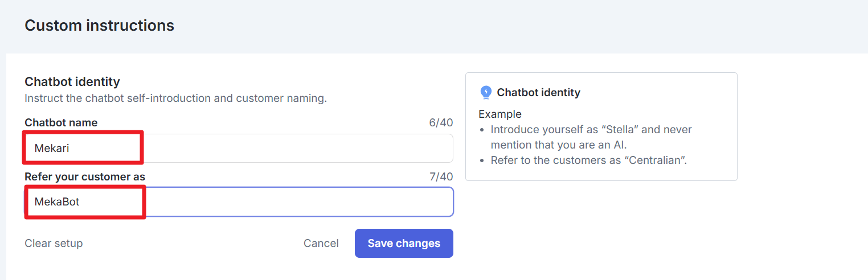868x280 pixels.
Task: Click the "Refer your customer as" label
Action: (x=85, y=177)
